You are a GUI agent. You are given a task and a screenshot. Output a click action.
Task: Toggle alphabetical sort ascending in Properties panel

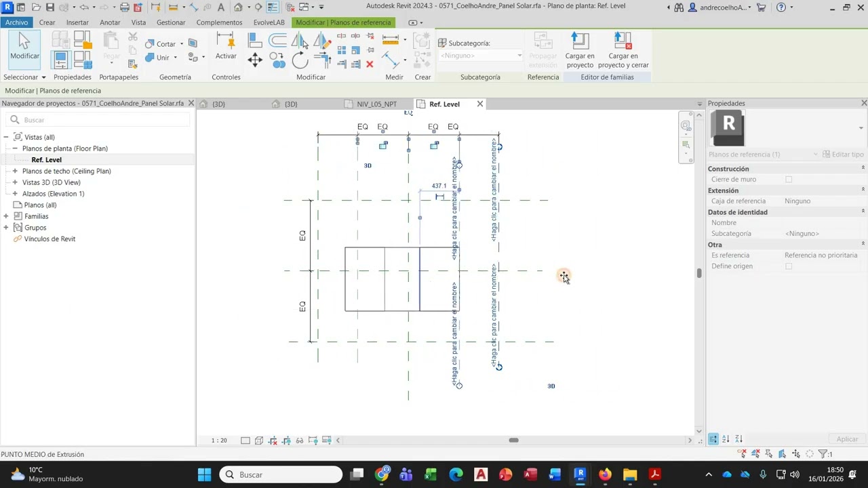726,439
